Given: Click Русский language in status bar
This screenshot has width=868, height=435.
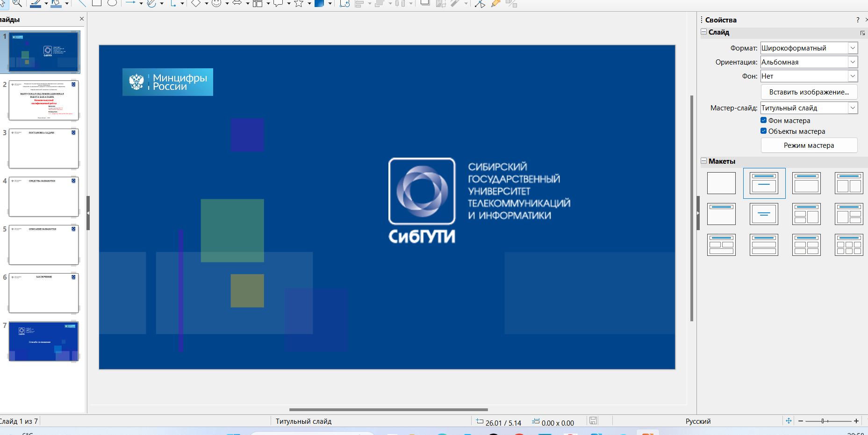Looking at the screenshot, I should (x=698, y=421).
